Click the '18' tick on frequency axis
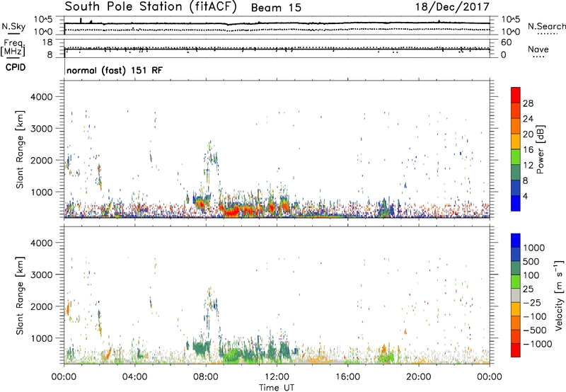 (47, 42)
